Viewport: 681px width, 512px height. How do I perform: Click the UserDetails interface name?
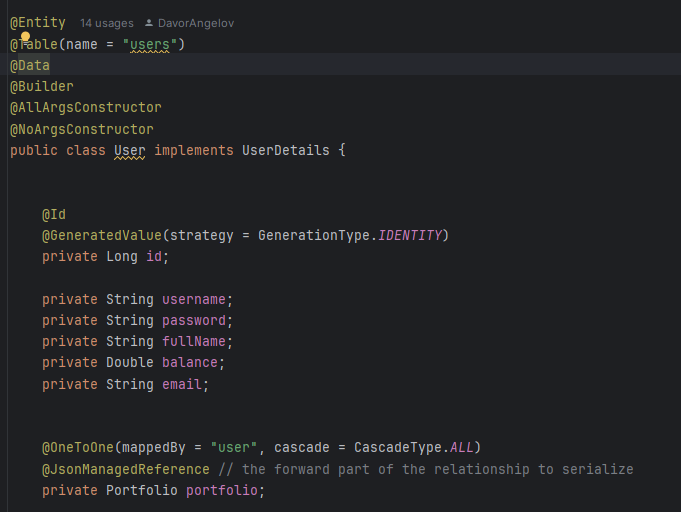click(285, 150)
